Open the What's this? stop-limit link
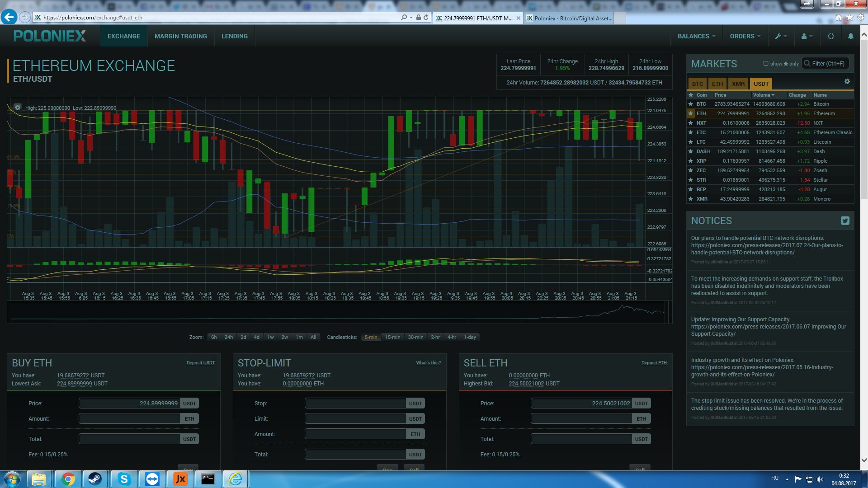Viewport: 868px width, 488px height. [x=428, y=363]
